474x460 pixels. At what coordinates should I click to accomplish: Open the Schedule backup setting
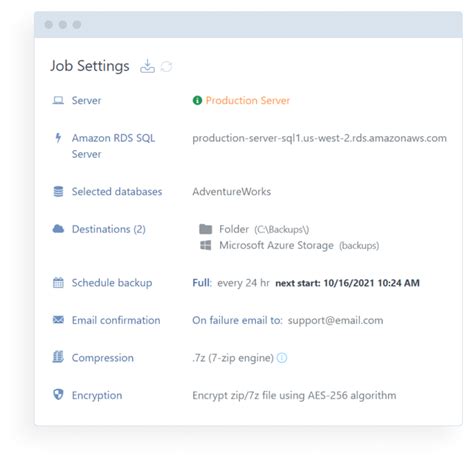[112, 283]
